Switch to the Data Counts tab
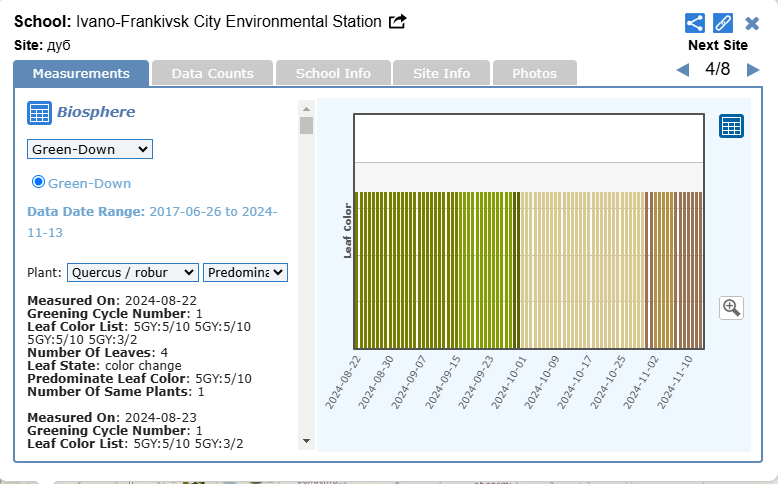Viewport: 778px width, 484px height. point(211,73)
